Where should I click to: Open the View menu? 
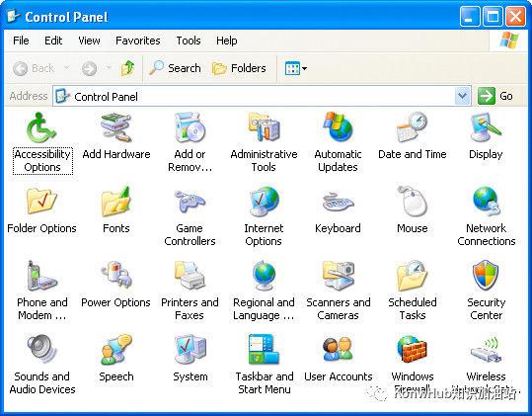[89, 41]
